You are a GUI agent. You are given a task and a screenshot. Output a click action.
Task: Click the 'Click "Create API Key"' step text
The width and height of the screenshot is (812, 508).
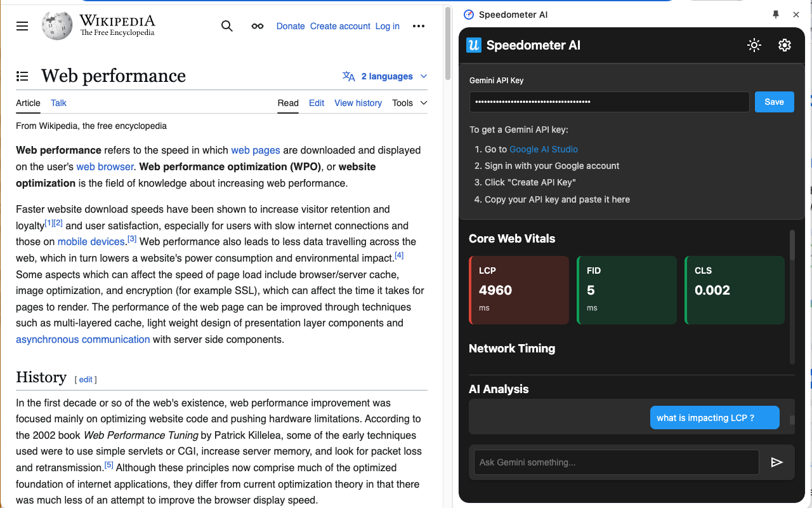pyautogui.click(x=530, y=182)
